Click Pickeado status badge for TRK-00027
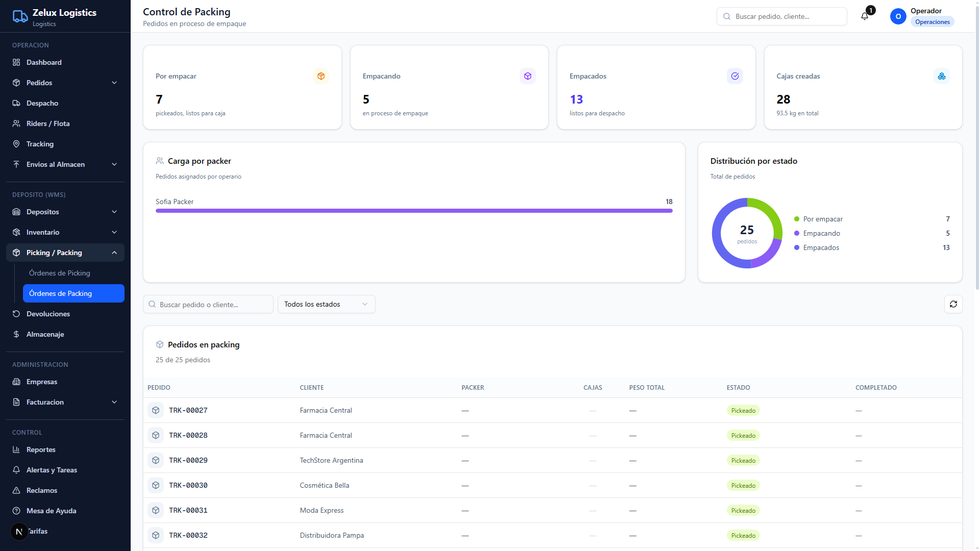980x551 pixels. [x=743, y=411]
